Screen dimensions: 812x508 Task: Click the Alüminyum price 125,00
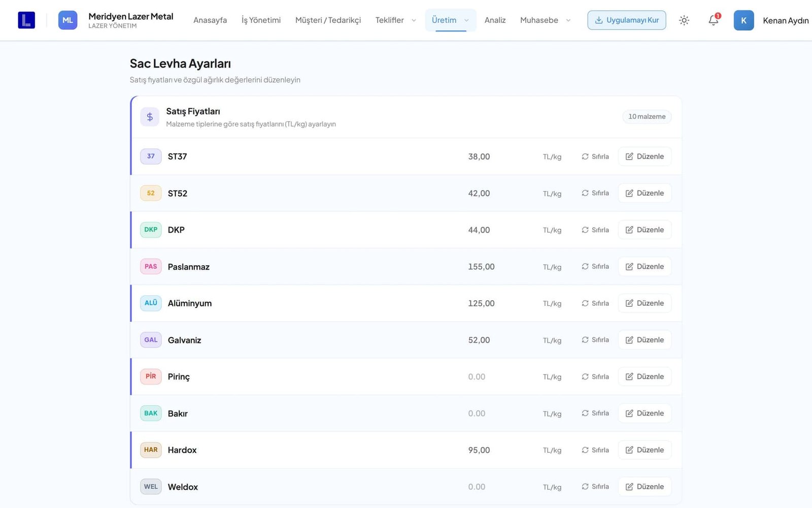[481, 303]
